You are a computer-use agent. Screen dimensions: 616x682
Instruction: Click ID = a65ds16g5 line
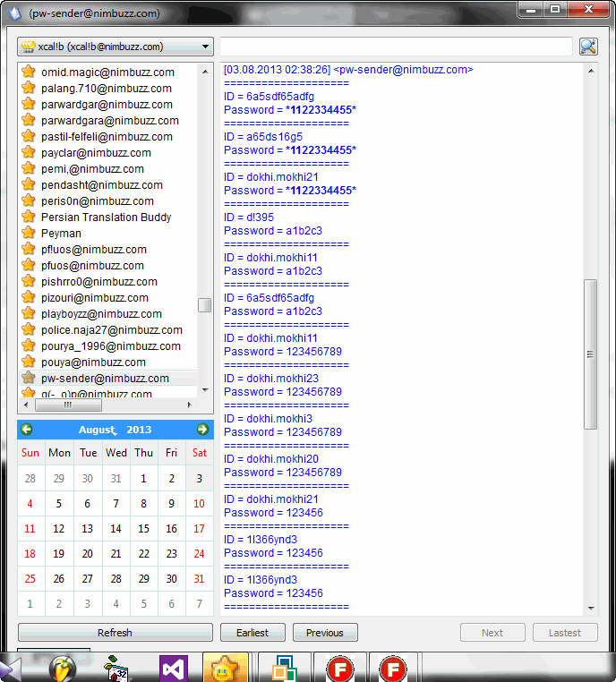click(263, 137)
